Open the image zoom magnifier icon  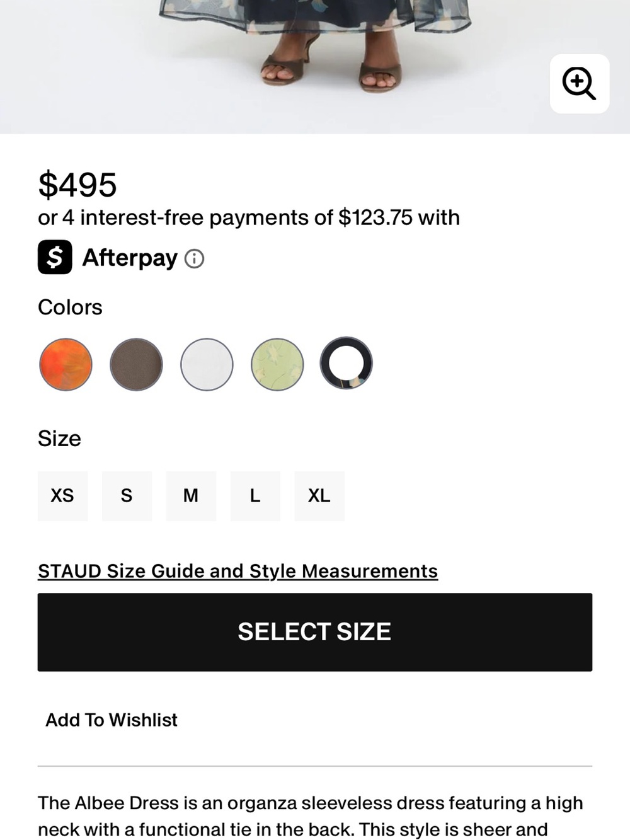[x=580, y=84]
